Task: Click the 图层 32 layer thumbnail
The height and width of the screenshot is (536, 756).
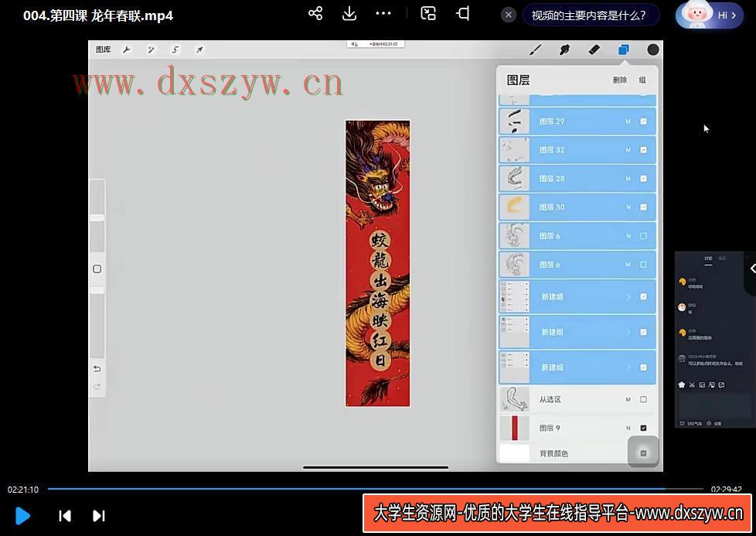Action: [514, 150]
